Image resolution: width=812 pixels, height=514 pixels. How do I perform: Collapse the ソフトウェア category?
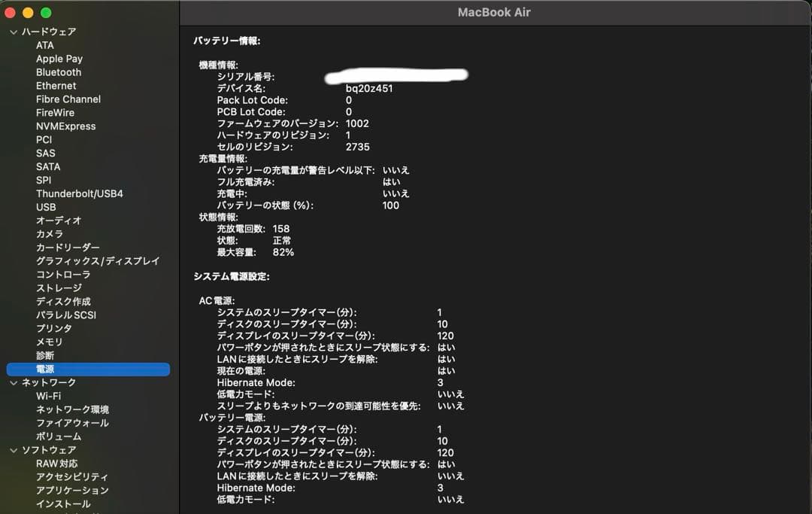coord(12,450)
